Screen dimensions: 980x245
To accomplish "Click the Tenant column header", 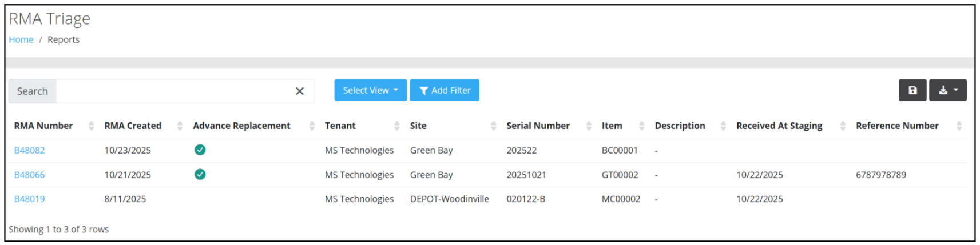I will 340,126.
